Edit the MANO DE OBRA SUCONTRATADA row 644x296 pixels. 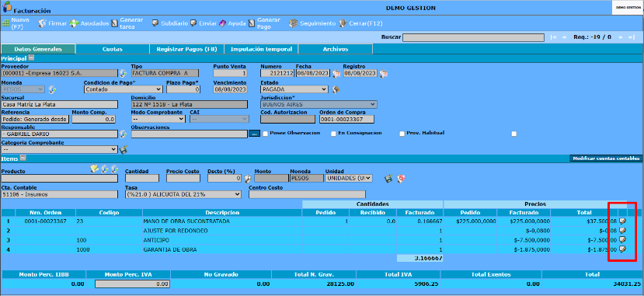click(623, 221)
